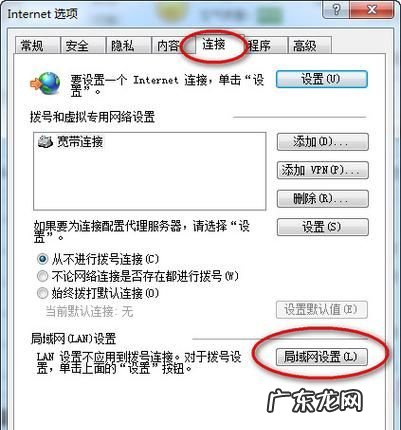Click 添加 VPN(P)... button
The image size is (401, 430).
pos(323,170)
